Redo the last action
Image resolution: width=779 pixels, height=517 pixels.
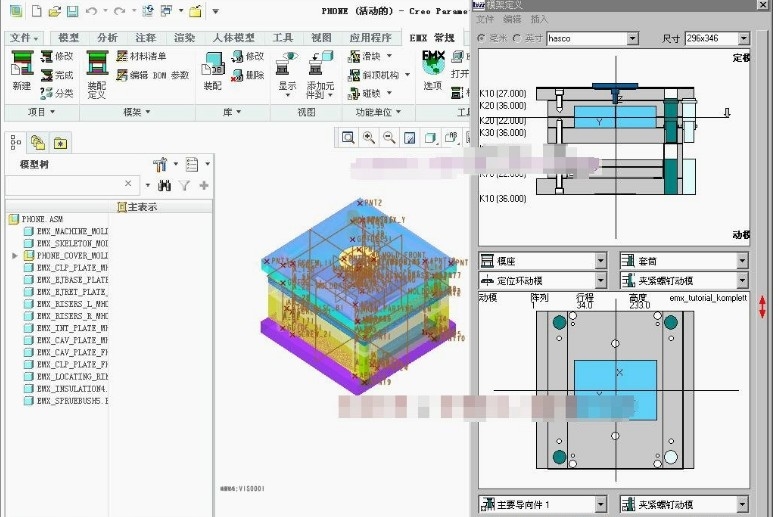119,11
